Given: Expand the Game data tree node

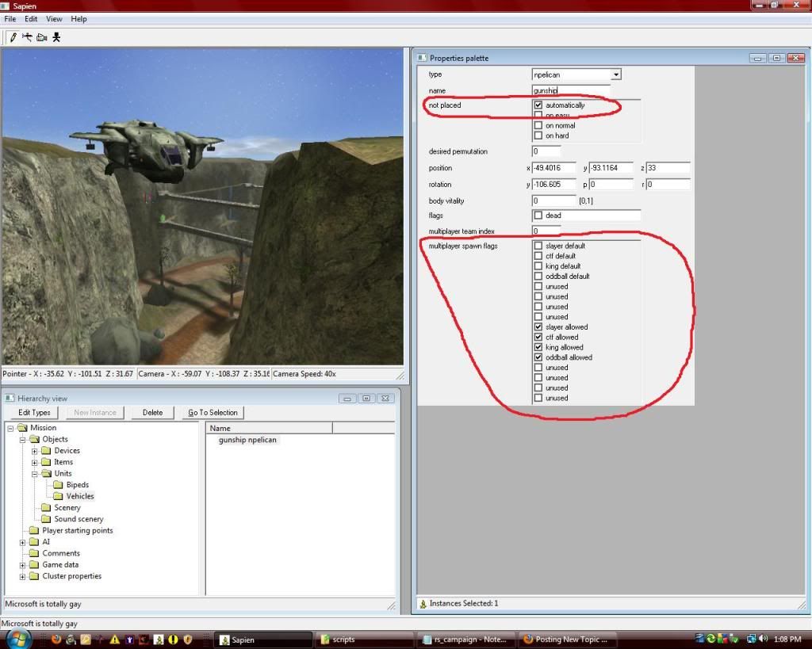Looking at the screenshot, I should point(22,565).
